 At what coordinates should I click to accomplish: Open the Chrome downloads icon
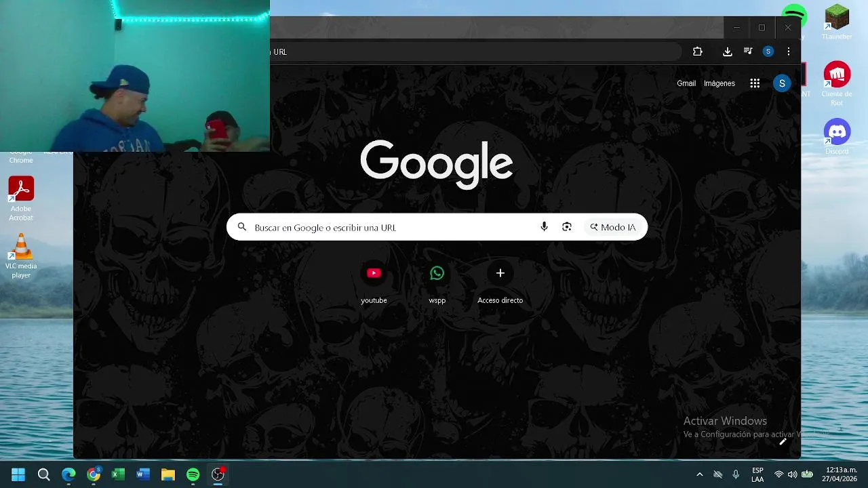click(x=727, y=52)
